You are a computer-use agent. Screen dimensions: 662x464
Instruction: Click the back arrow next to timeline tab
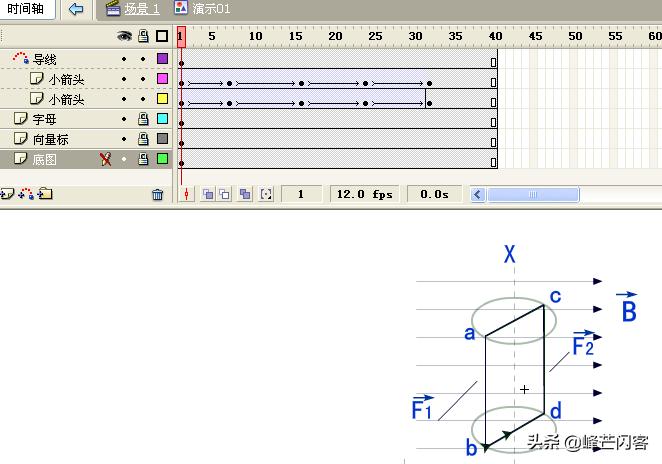(76, 8)
